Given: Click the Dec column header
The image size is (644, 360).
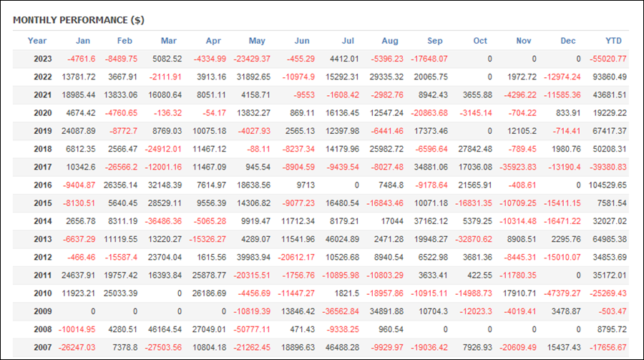Looking at the screenshot, I should [568, 41].
